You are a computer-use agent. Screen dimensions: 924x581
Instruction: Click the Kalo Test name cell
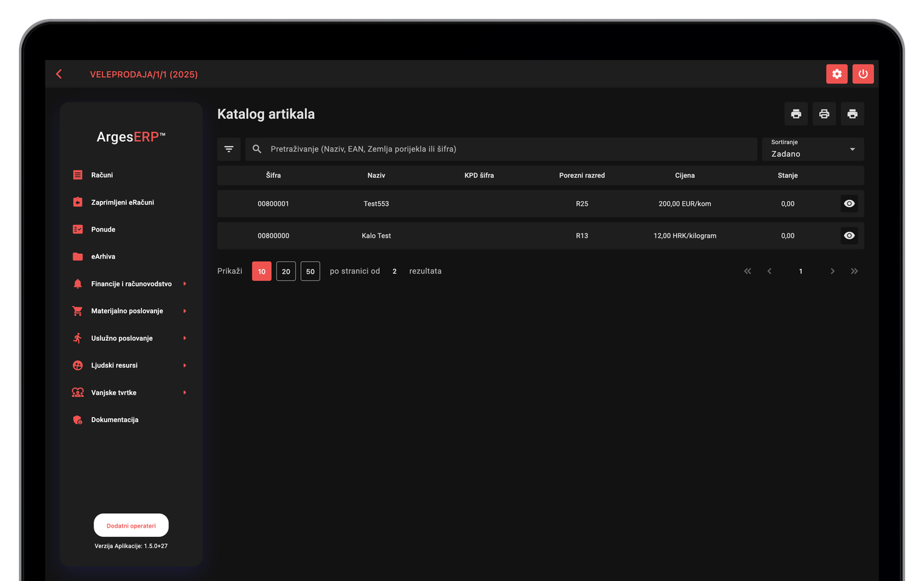(376, 235)
